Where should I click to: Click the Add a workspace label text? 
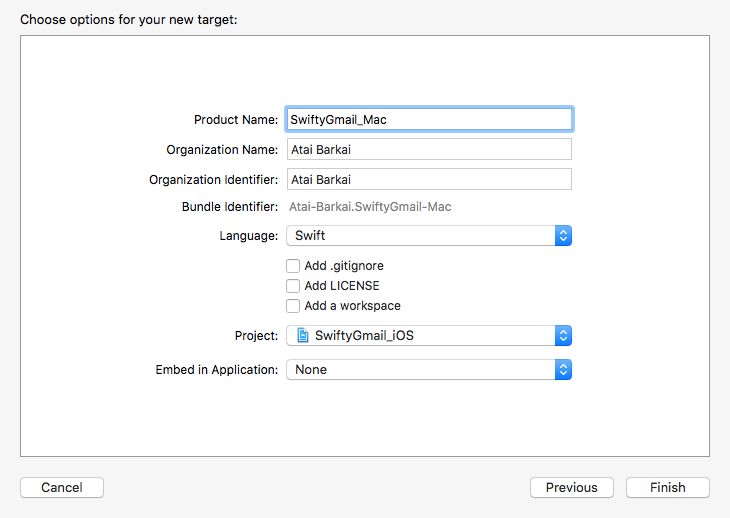352,306
